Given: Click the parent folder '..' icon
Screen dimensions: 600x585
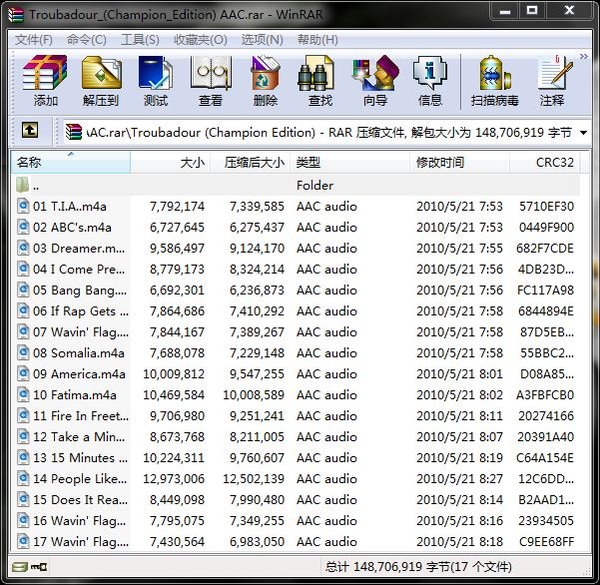Looking at the screenshot, I should 23,185.
